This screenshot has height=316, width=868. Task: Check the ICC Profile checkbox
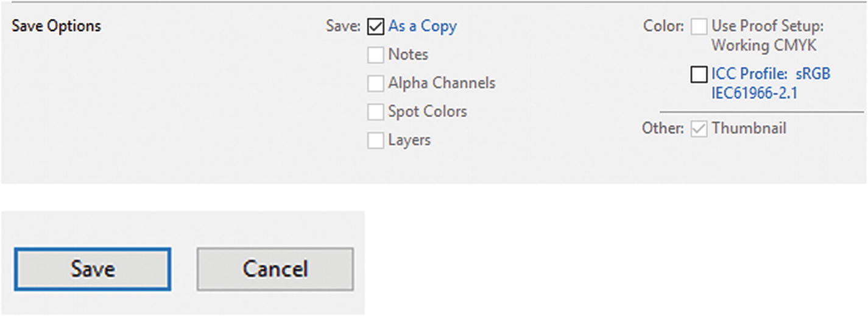tap(699, 74)
